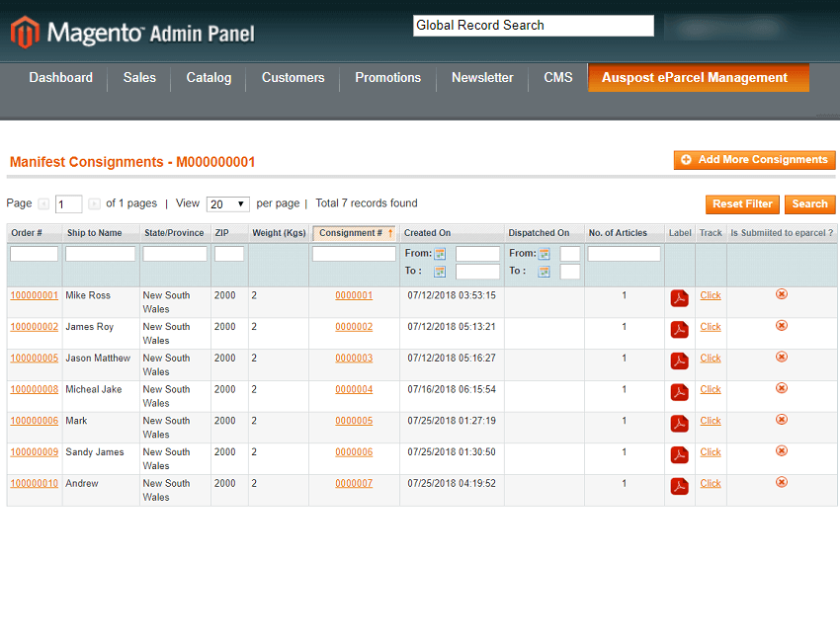The width and height of the screenshot is (840, 642).
Task: Open the per page view dropdown
Action: pos(227,204)
